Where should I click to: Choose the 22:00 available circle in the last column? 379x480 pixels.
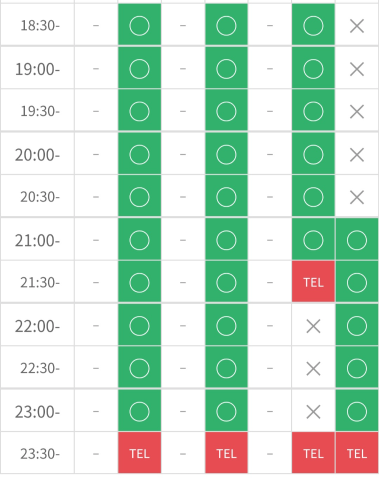pos(357,325)
